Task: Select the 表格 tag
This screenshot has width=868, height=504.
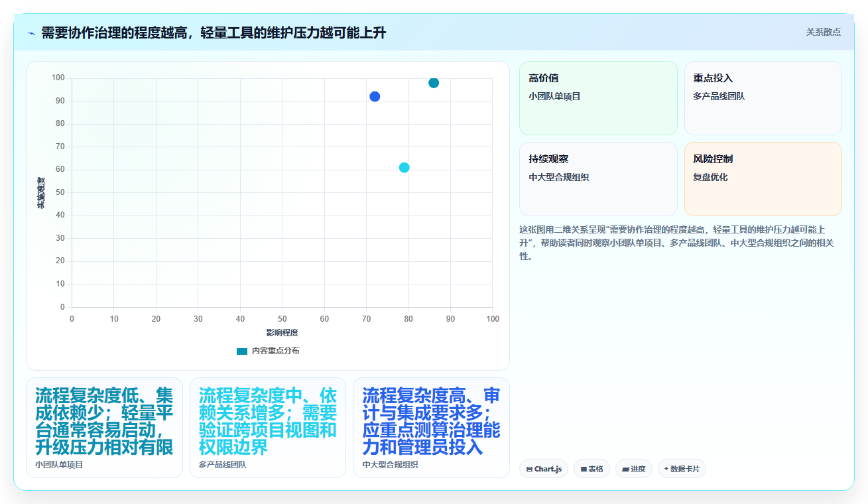Action: point(591,469)
